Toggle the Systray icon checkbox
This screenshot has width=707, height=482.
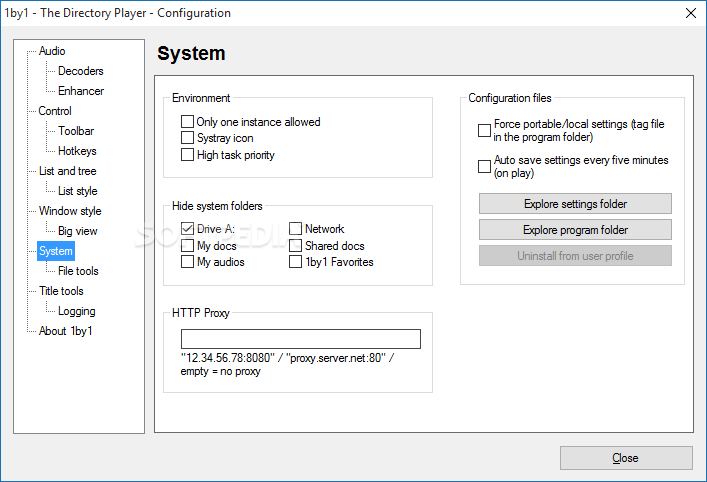(x=187, y=138)
